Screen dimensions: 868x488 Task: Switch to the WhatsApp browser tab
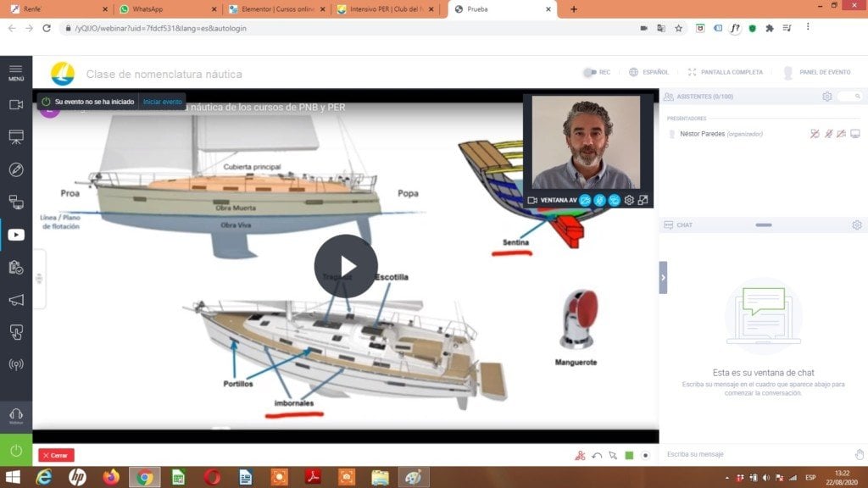(167, 8)
